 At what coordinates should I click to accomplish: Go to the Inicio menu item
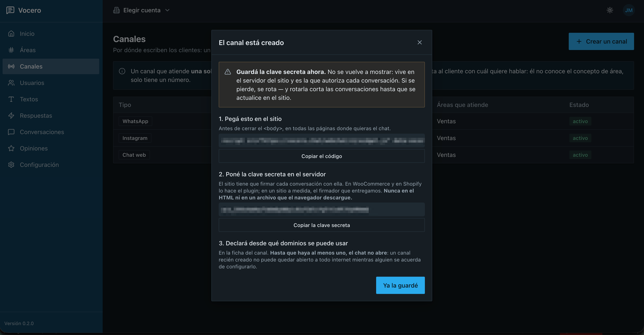51,33
